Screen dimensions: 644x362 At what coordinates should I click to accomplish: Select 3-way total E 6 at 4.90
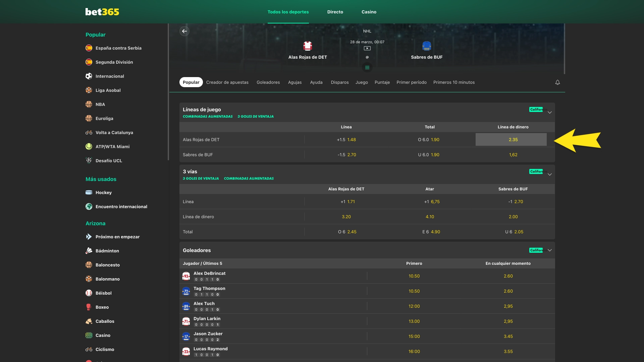431,232
